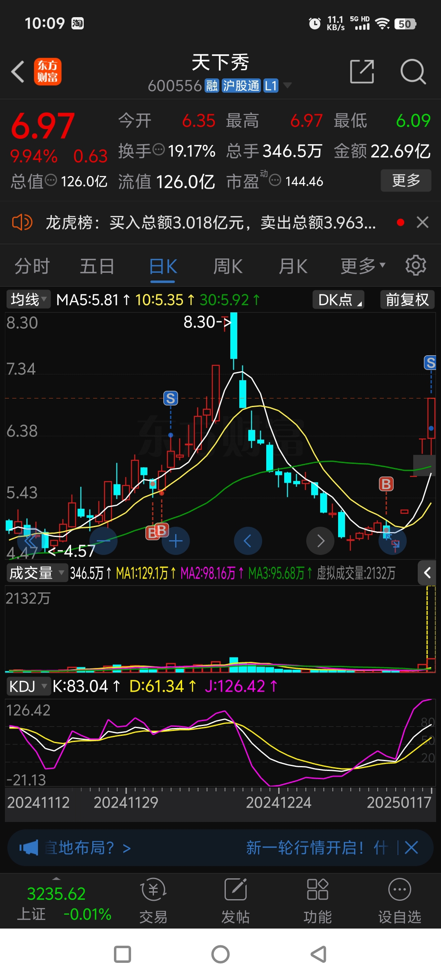Switch to 分时 tab
Screen dimensions: 441x980
click(32, 266)
